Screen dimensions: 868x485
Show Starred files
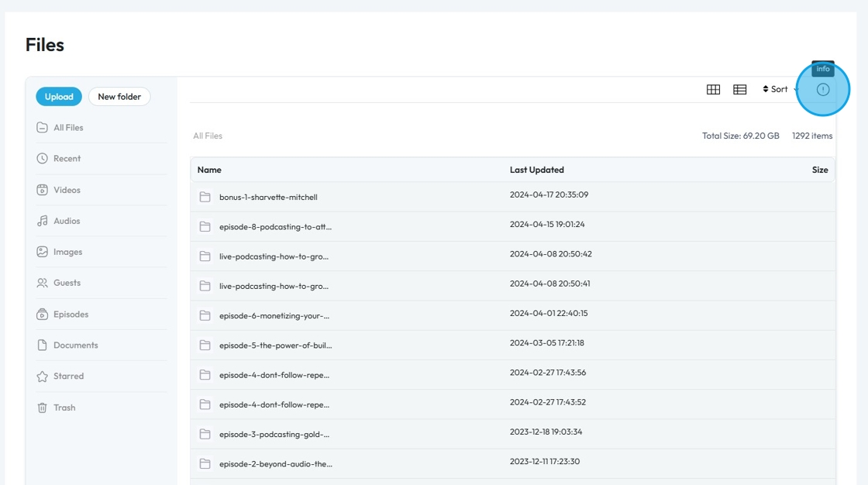click(x=67, y=377)
